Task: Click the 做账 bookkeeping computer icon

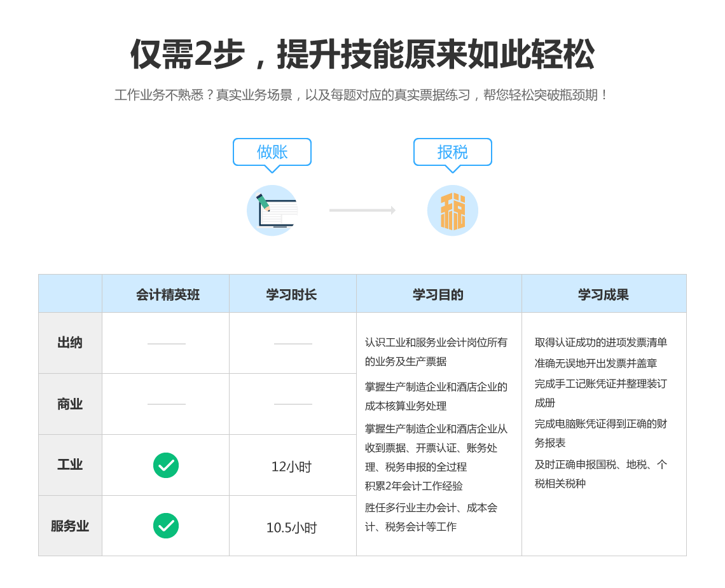Action: [x=272, y=210]
